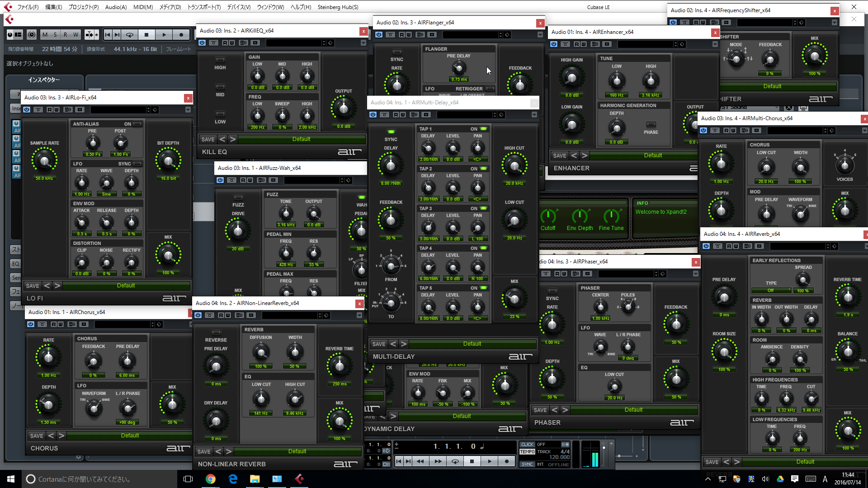
Task: Click the precount icon next to CLICK OFF
Action: tap(565, 445)
